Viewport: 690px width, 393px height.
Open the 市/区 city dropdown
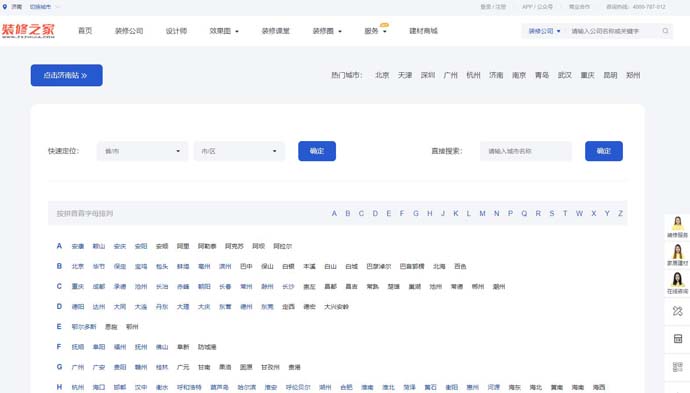click(x=239, y=151)
